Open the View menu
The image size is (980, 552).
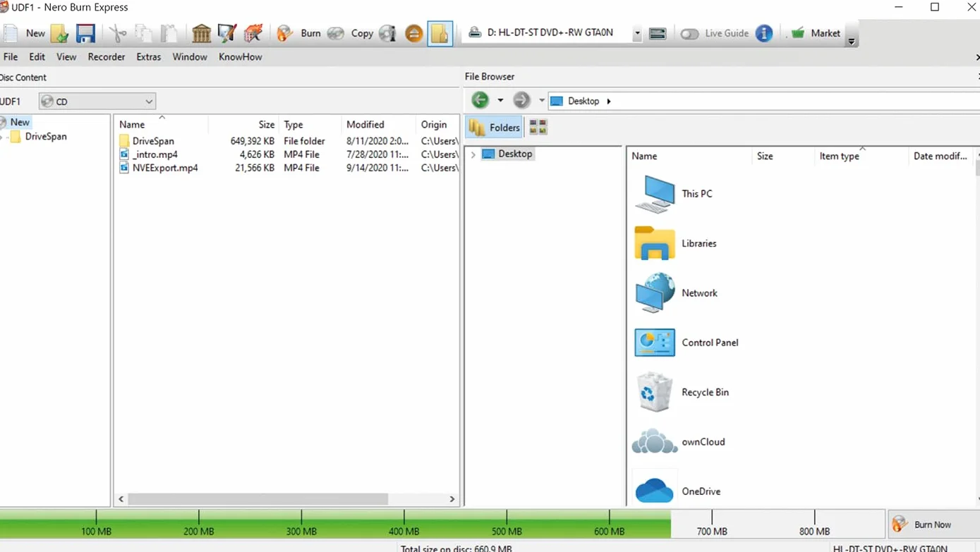[66, 56]
